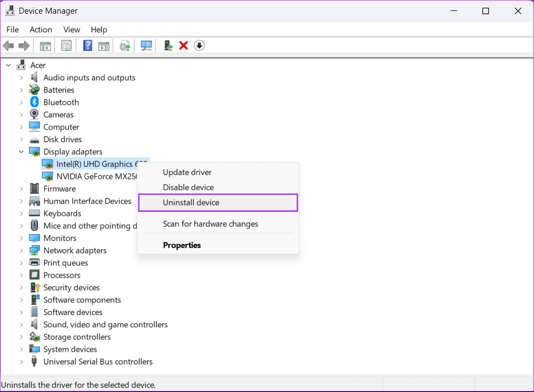Click the Show/Hide Action Pane icon

point(103,46)
